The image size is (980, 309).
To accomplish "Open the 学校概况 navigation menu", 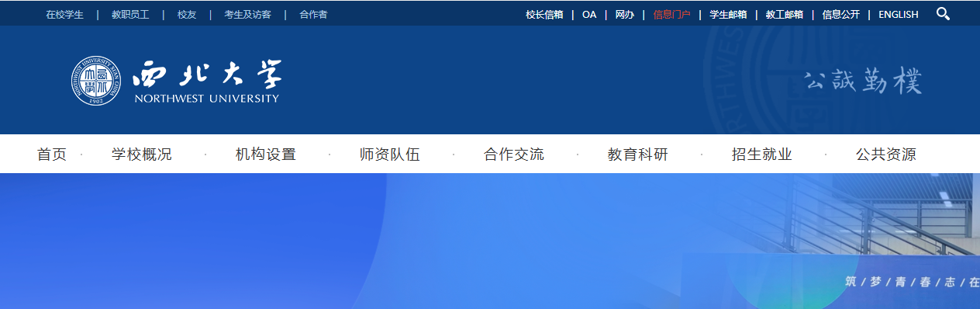I will (x=142, y=154).
